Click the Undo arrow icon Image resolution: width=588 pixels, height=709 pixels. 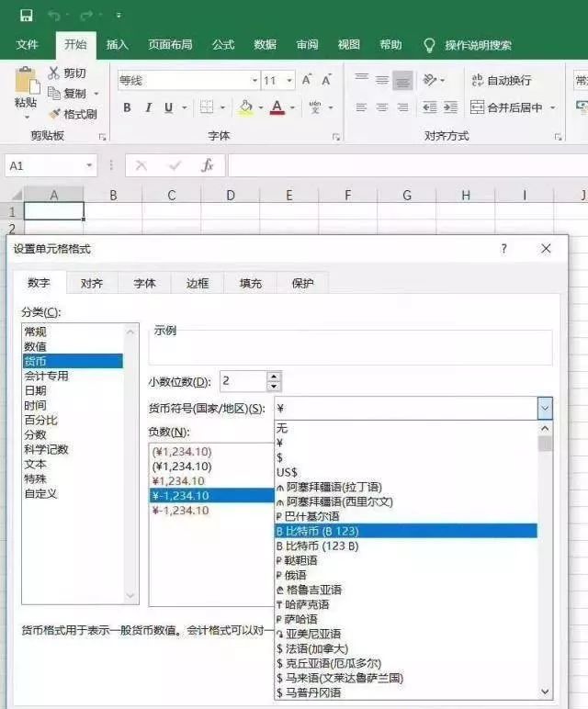pos(54,16)
